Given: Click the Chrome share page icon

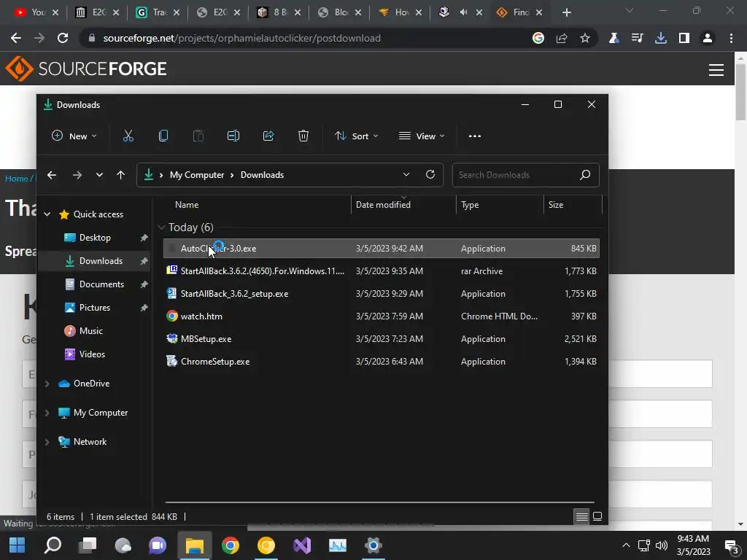Looking at the screenshot, I should (562, 38).
